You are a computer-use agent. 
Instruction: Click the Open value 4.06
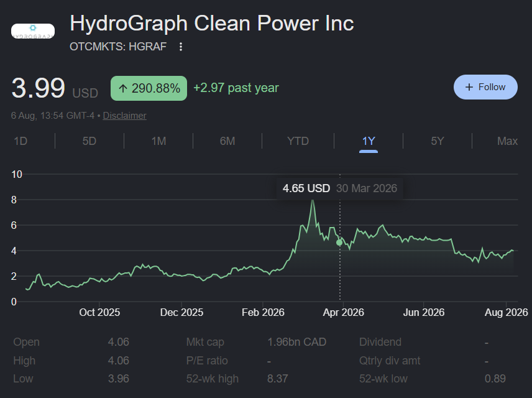pyautogui.click(x=119, y=342)
